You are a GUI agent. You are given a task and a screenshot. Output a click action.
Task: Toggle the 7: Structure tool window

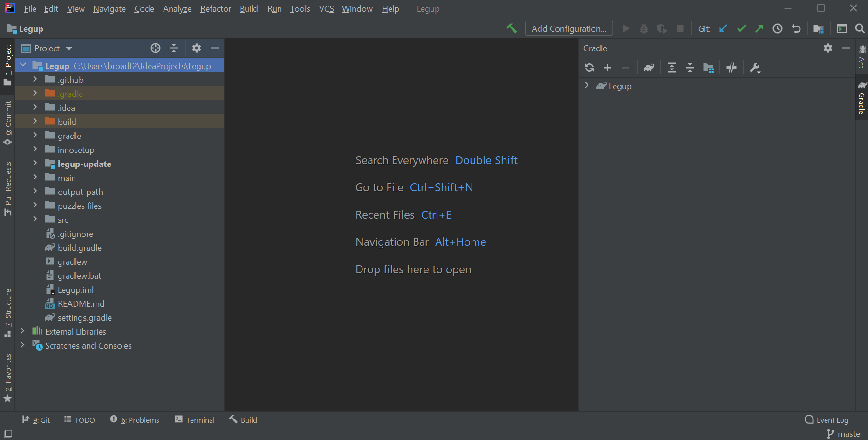[8, 313]
